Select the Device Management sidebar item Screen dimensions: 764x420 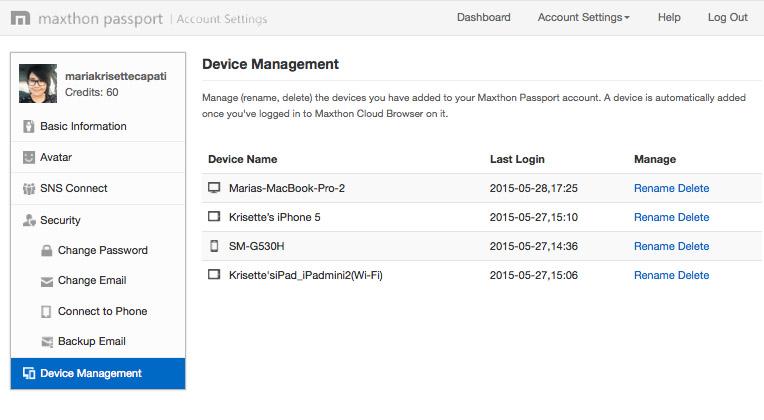tap(98, 374)
